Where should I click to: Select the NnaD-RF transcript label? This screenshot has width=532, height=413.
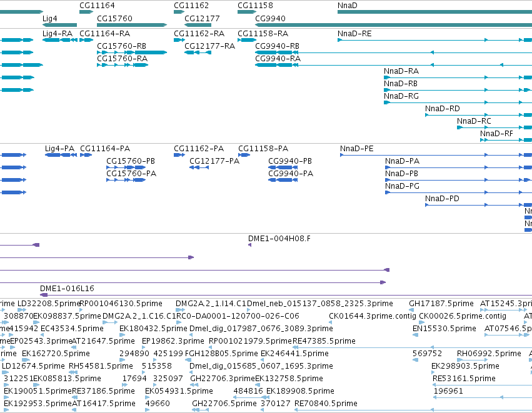[497, 134]
